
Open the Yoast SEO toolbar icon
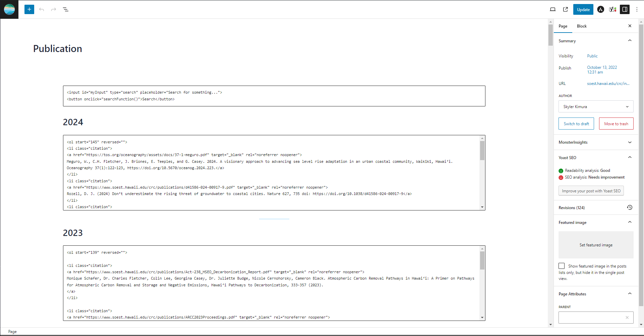coord(613,9)
